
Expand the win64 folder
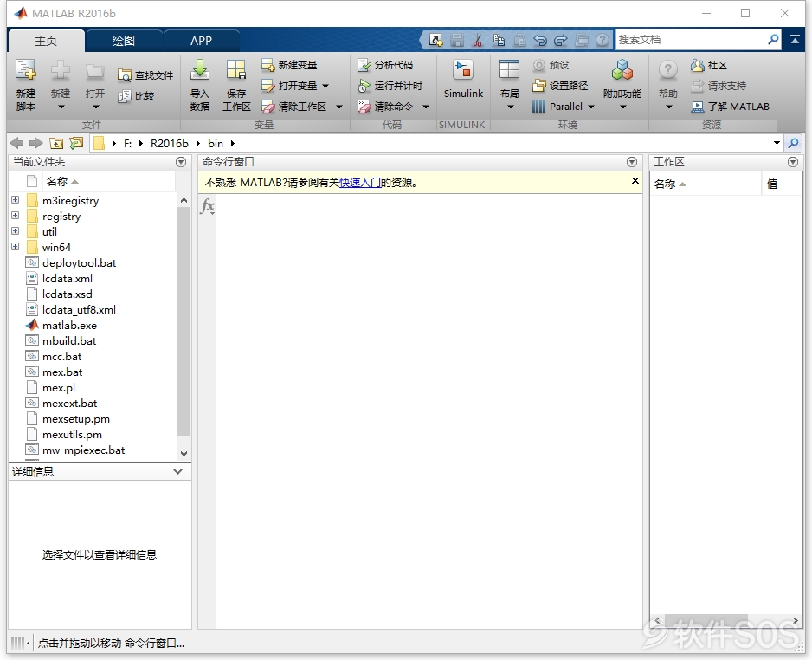pos(15,246)
